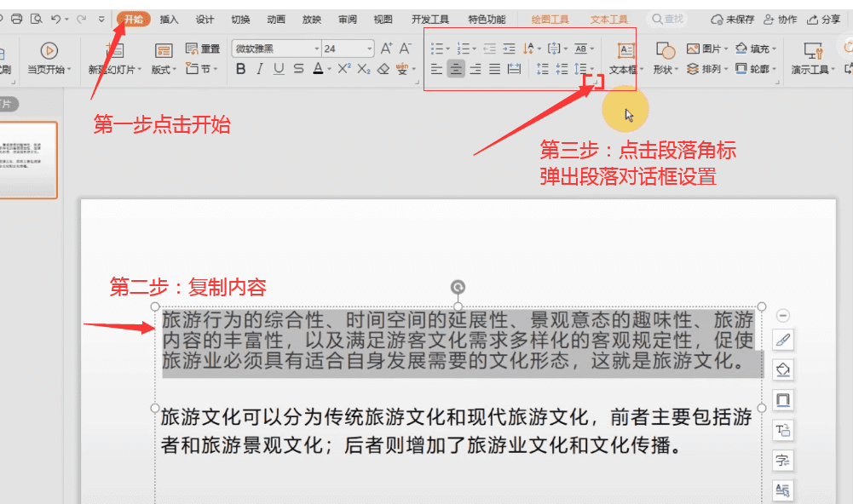
Task: Click the 重置 reset slide icon
Action: click(x=202, y=49)
